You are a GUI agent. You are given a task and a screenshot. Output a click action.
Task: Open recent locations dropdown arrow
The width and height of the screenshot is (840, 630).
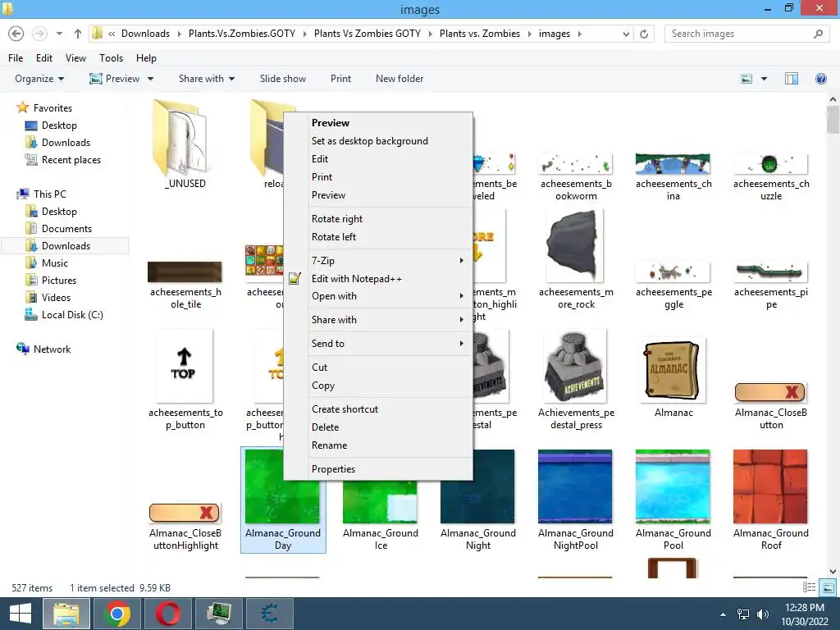point(59,34)
